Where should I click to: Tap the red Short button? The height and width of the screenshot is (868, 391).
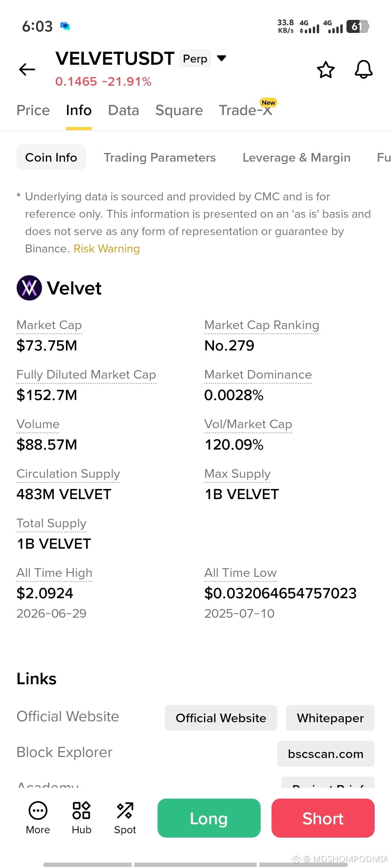point(323,818)
